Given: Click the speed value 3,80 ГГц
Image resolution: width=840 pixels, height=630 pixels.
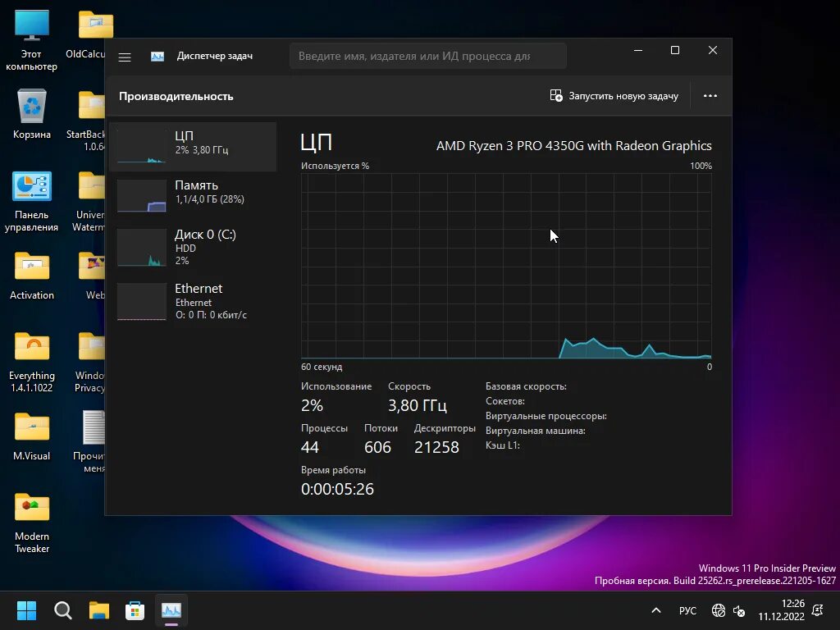Looking at the screenshot, I should pyautogui.click(x=418, y=405).
